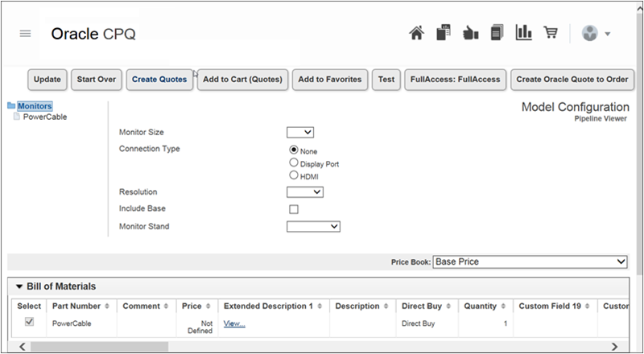Click the Test button

(386, 80)
